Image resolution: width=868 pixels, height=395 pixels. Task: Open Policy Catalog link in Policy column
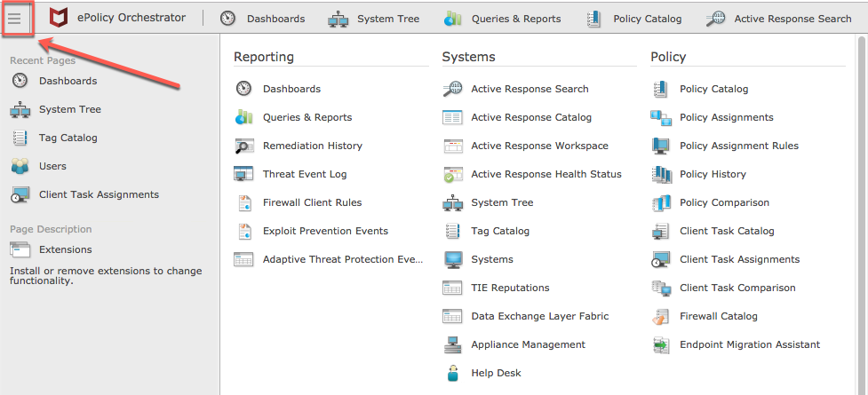click(713, 89)
